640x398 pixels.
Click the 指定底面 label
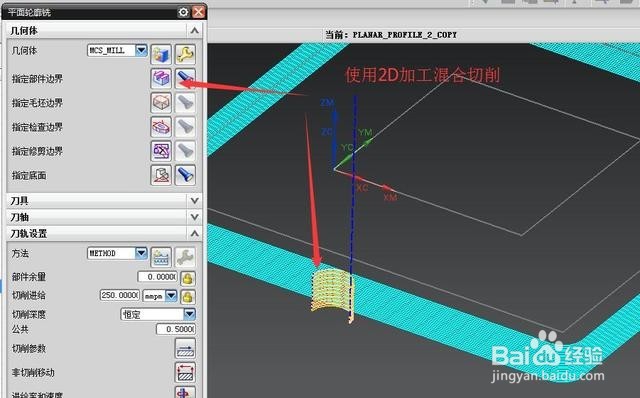tap(29, 176)
